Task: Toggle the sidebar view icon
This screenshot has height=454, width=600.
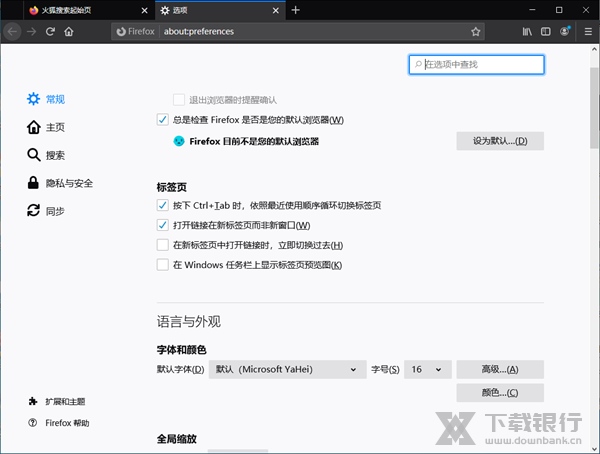Action: point(546,32)
